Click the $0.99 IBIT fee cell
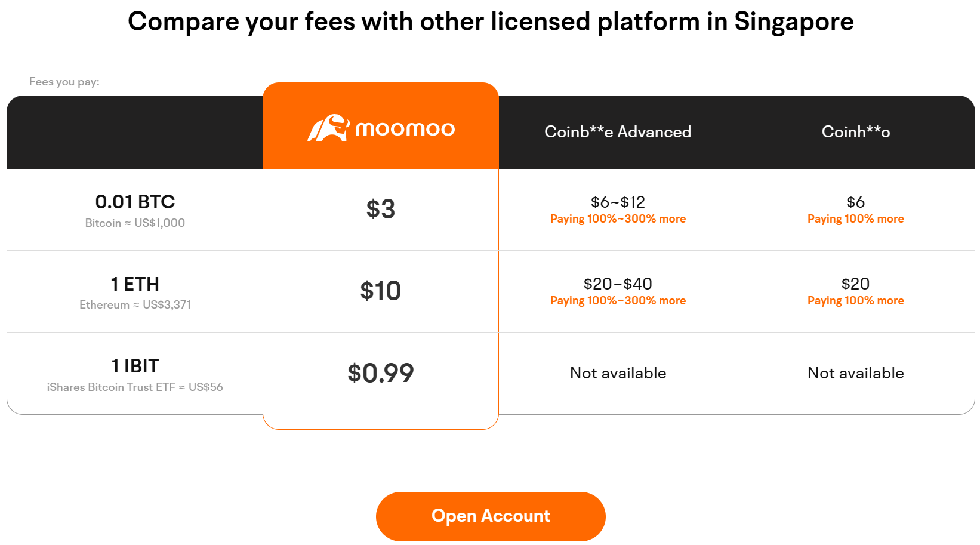This screenshot has height=545, width=980. click(381, 372)
